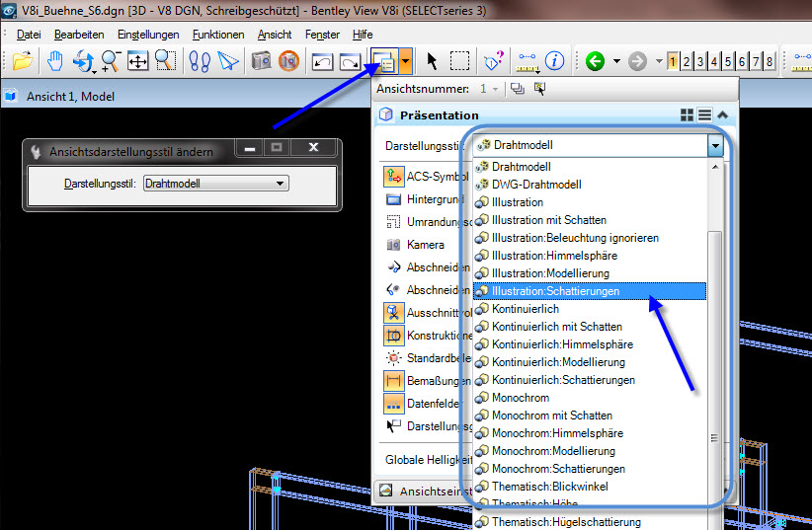Toggle view window 1

click(x=672, y=61)
